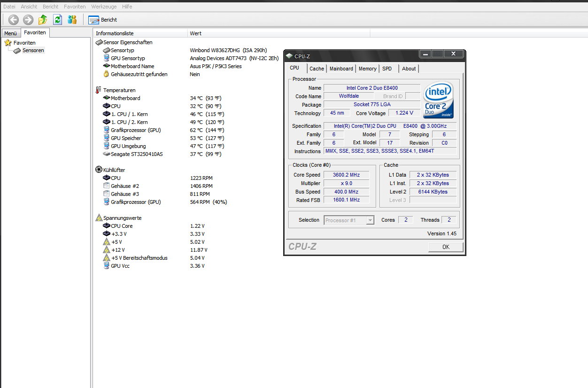588x388 pixels.
Task: Select the 564 RPM (40%) value
Action: [209, 202]
